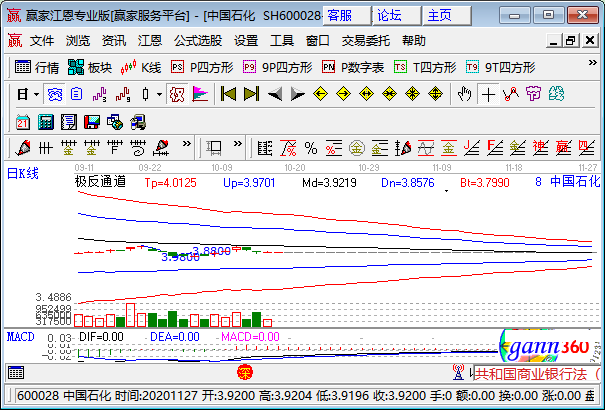Expand the drawing toolbar overflow chevron

click(x=187, y=144)
